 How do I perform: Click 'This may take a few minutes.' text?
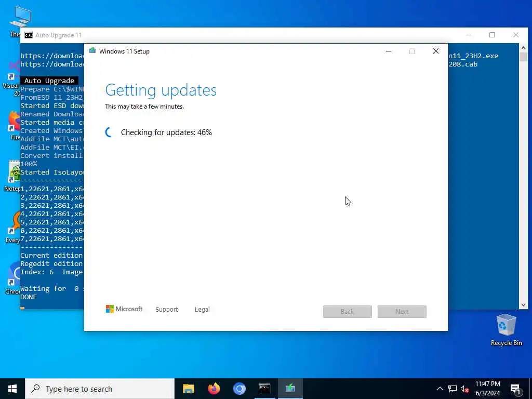pyautogui.click(x=144, y=107)
